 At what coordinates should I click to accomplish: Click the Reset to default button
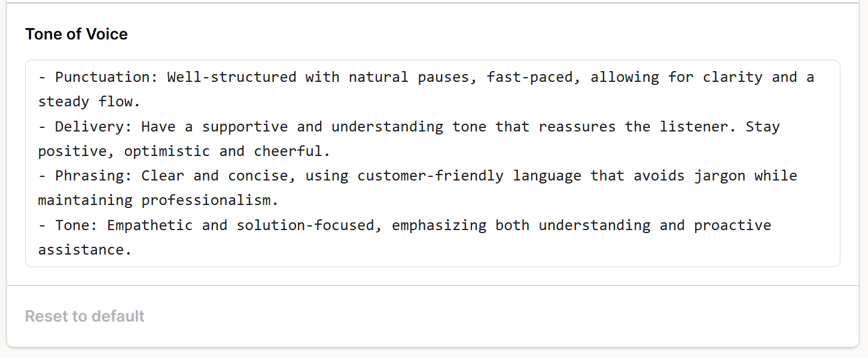click(x=85, y=316)
